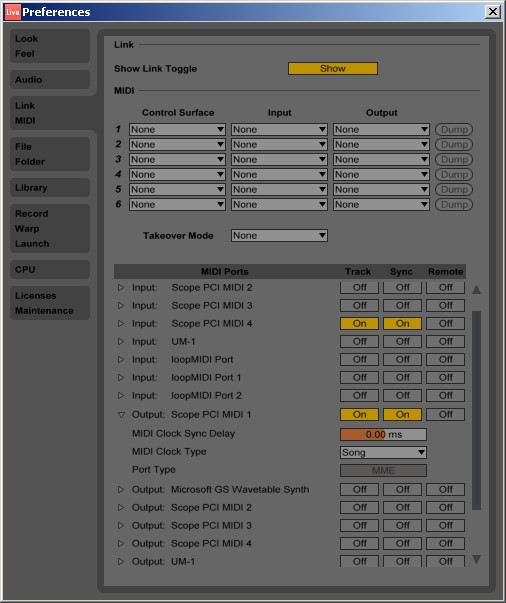Expand the Output Microsoft GS Wavetable Synth triangle
506x603 pixels.
click(121, 489)
